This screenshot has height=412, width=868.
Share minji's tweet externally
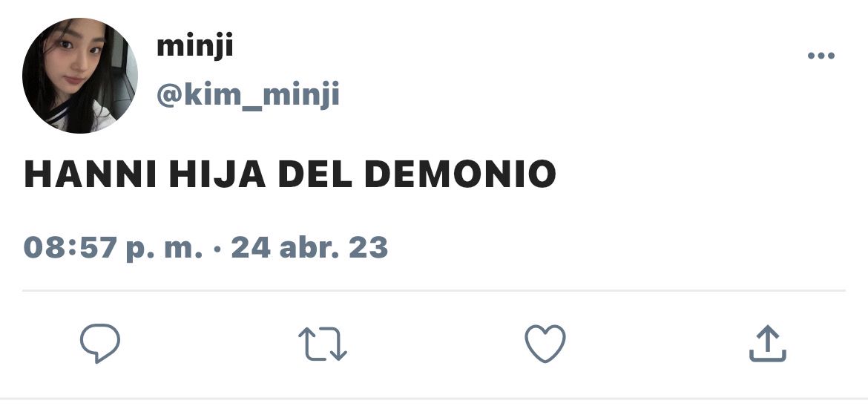point(768,343)
